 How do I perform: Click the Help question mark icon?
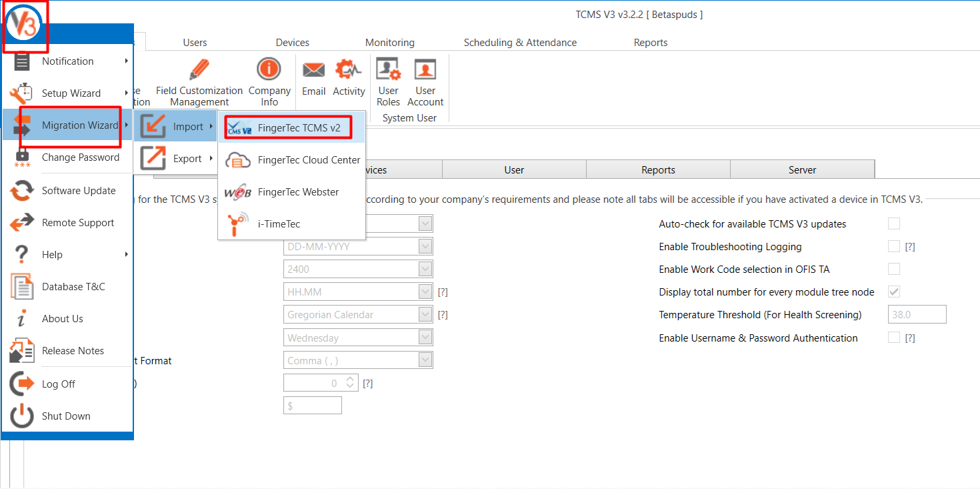point(22,255)
